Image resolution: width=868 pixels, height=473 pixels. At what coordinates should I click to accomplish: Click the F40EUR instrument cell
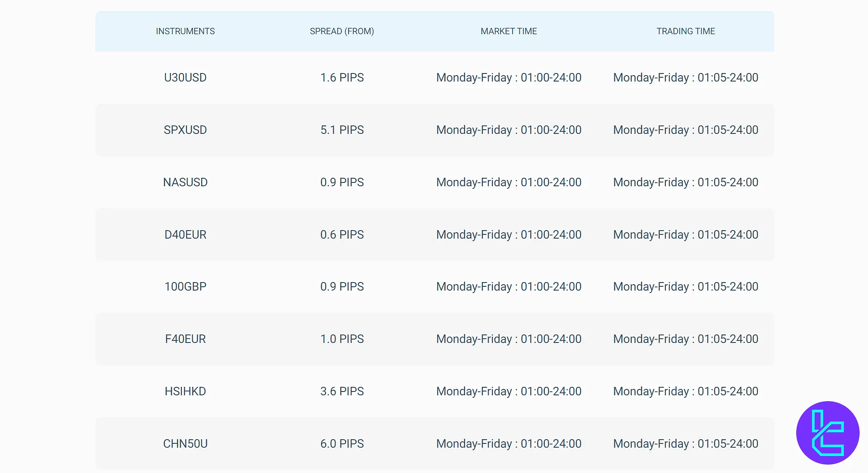pyautogui.click(x=185, y=339)
